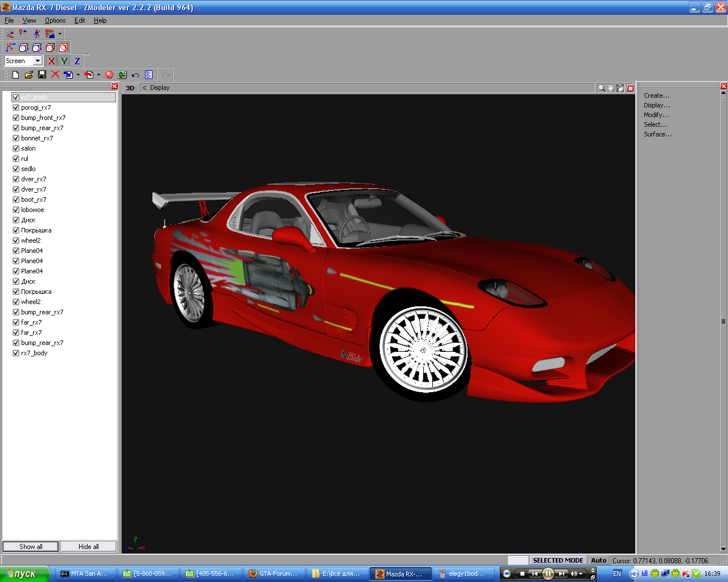Click the Save floppy disk icon

point(42,74)
